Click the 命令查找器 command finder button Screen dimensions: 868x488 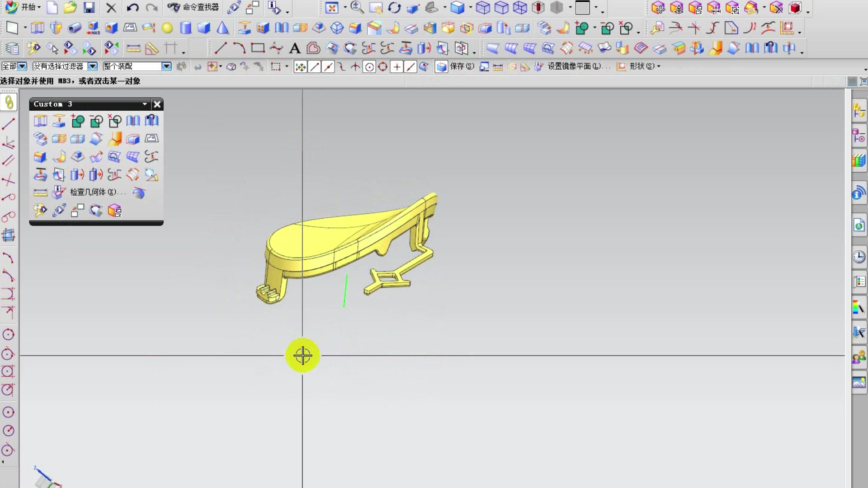(x=193, y=7)
